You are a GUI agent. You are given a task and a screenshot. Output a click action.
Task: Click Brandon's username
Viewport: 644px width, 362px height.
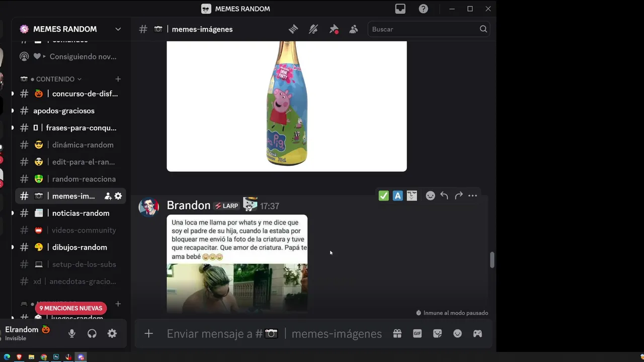click(x=189, y=206)
